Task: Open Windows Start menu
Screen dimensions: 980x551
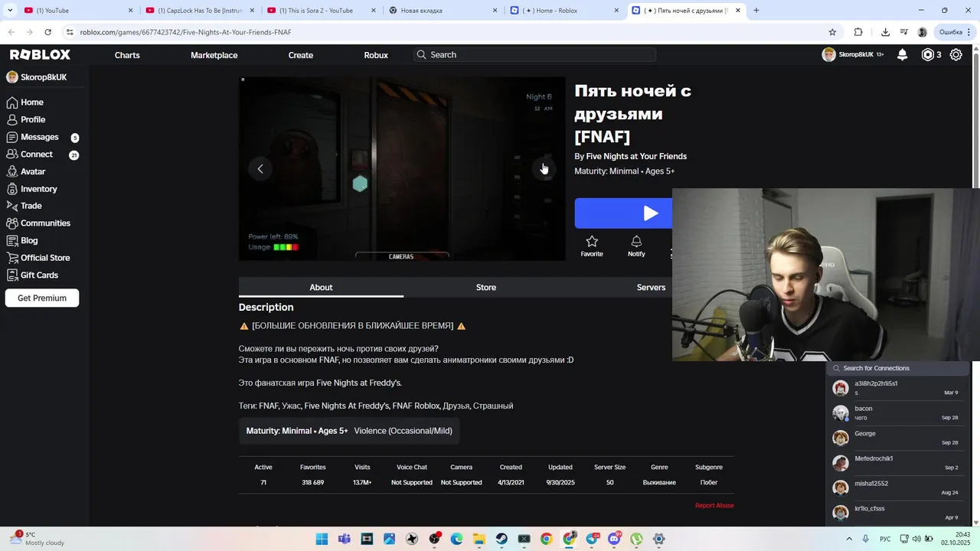Action: click(322, 539)
